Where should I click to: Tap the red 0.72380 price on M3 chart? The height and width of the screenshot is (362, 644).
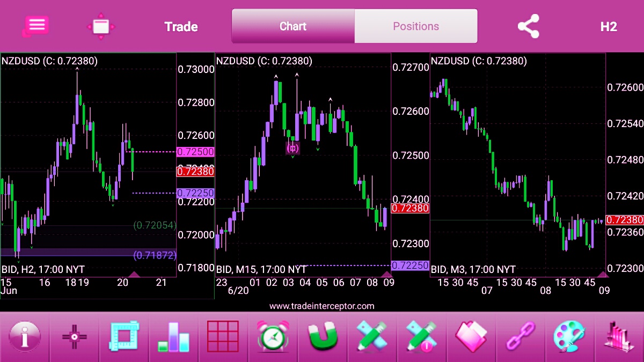625,220
